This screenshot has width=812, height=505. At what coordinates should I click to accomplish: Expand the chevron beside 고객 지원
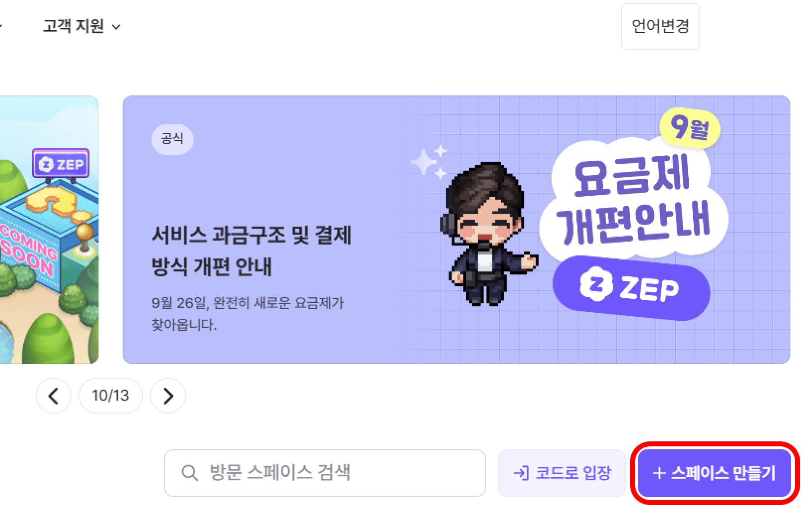pos(116,27)
